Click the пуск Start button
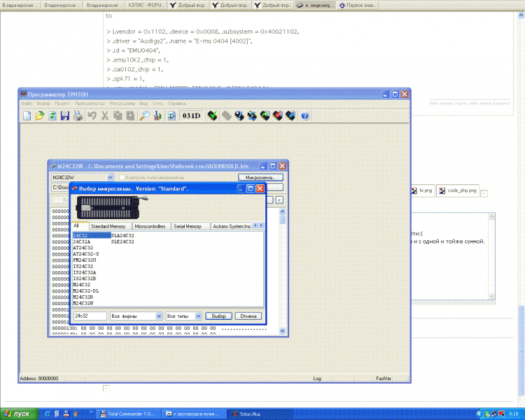Screen dimensions: 525x420 pos(19,414)
